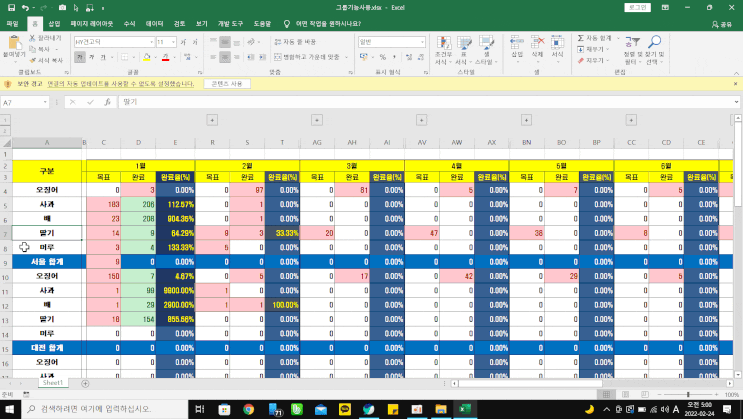
Task: Open the font color dropdown arrow
Action: [174, 57]
